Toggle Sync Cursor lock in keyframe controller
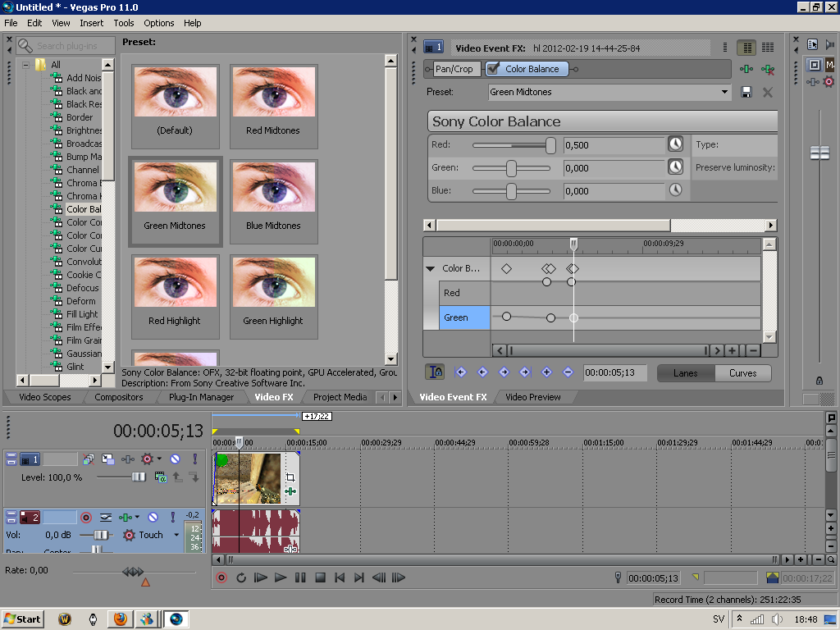Screen dimensions: 840x630 click(436, 372)
